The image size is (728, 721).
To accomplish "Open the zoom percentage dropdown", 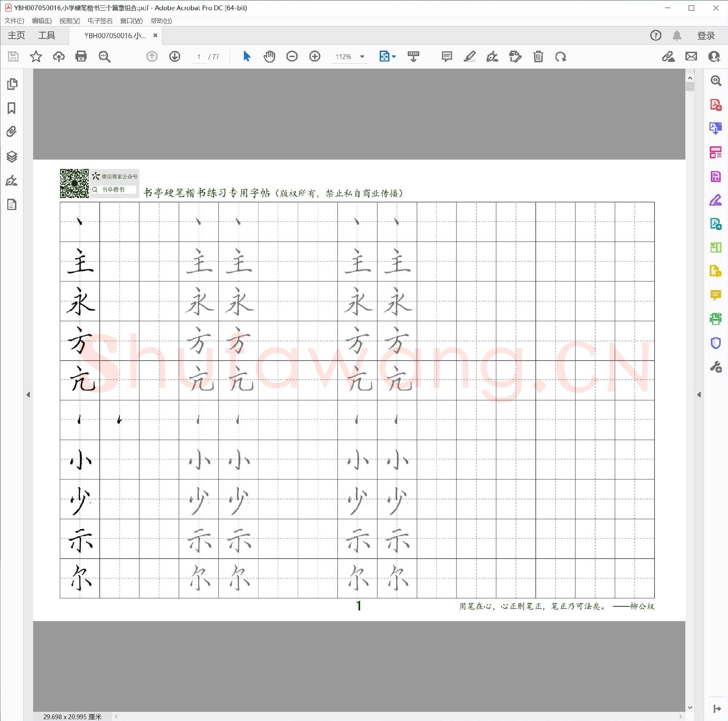I will 362,56.
